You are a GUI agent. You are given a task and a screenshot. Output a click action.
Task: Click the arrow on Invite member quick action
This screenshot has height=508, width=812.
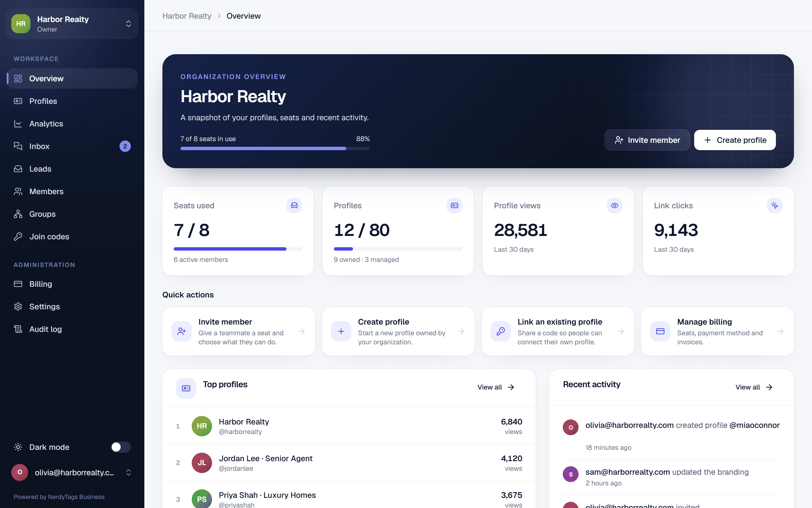302,331
